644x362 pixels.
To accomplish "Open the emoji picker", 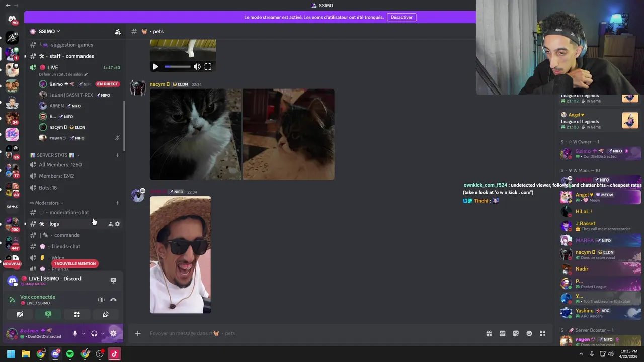I will click(529, 333).
